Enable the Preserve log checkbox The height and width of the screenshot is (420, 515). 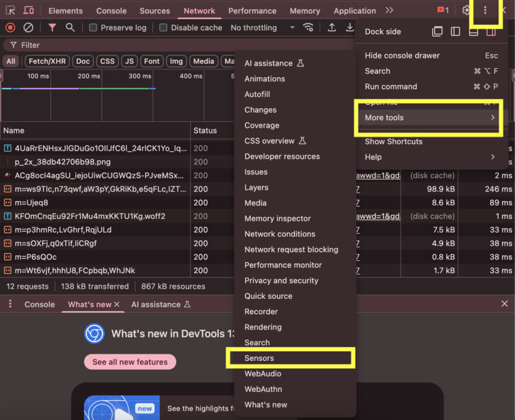click(x=93, y=28)
